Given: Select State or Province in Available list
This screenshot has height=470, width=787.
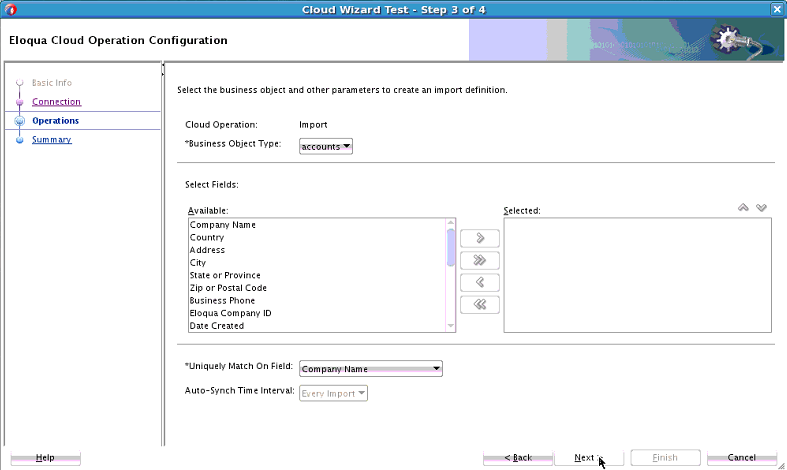Looking at the screenshot, I should [317, 275].
